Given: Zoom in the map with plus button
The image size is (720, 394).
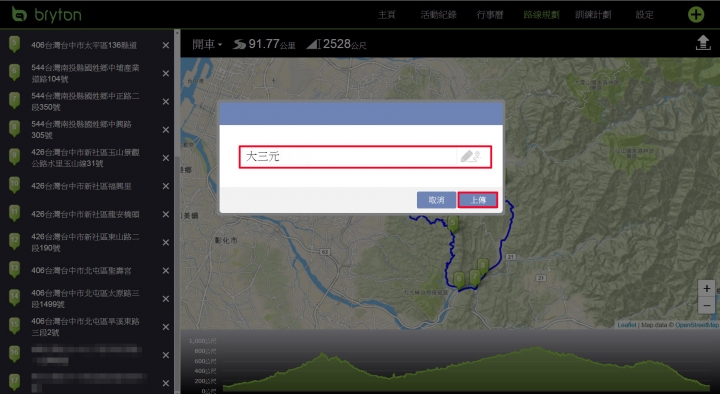Looking at the screenshot, I should (707, 289).
